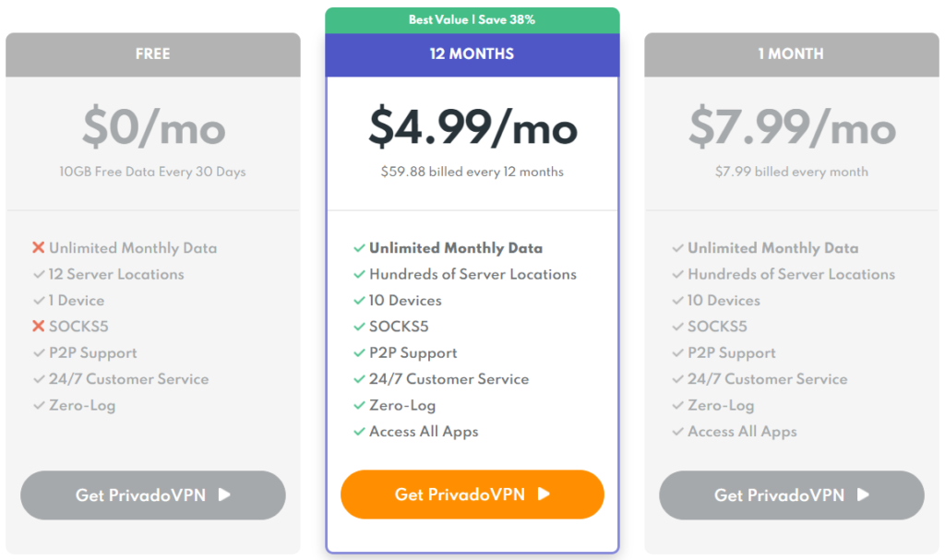This screenshot has width=945, height=560.
Task: Click the red X beside Unlimited Monthly Data
Action: [39, 248]
